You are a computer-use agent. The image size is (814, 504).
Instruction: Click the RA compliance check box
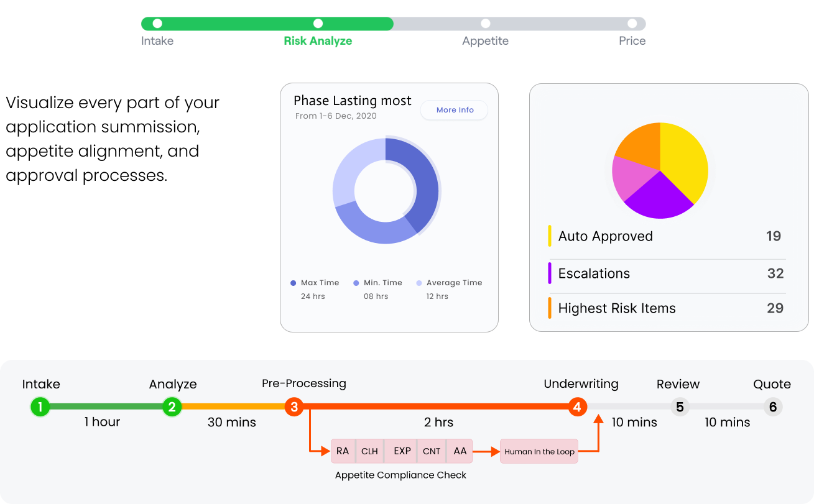tap(343, 451)
